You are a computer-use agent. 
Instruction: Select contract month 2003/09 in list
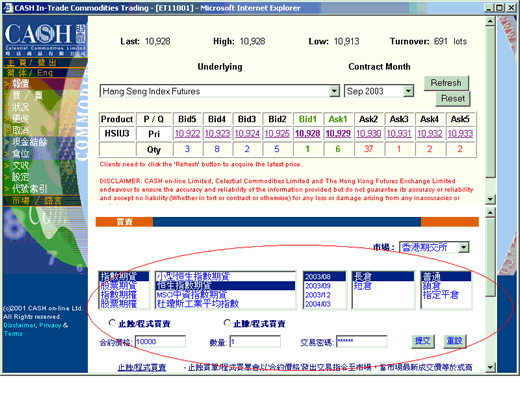[x=325, y=286]
